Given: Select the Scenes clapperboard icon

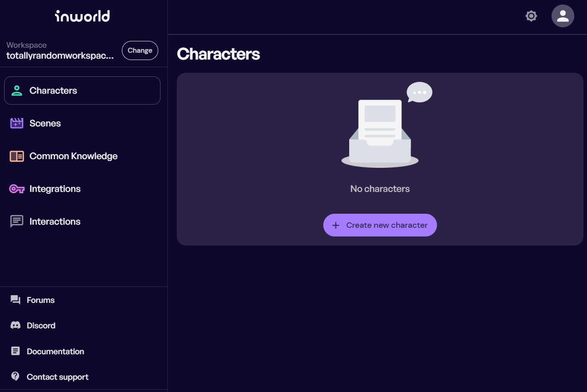Looking at the screenshot, I should [x=17, y=123].
